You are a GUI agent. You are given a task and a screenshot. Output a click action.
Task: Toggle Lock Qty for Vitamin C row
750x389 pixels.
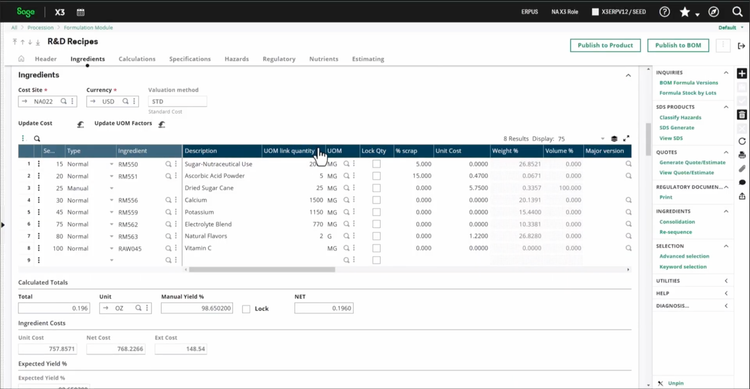coord(376,248)
